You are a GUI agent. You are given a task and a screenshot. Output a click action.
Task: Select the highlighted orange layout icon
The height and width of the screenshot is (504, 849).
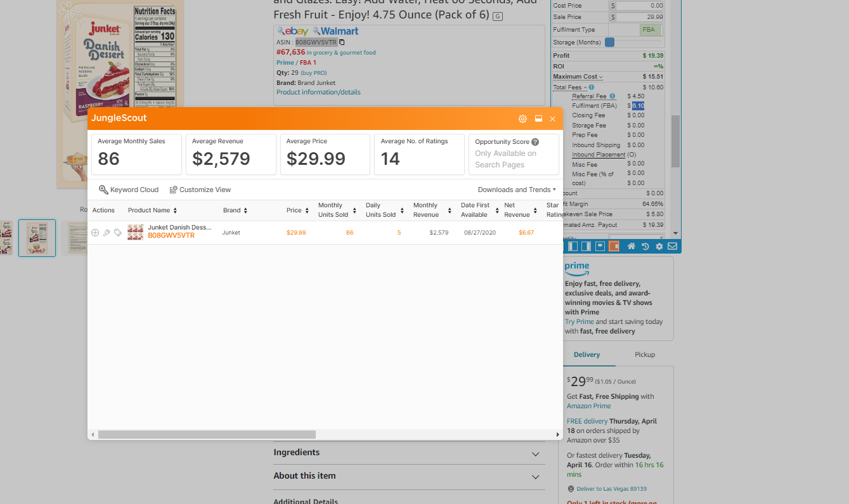[x=614, y=246]
